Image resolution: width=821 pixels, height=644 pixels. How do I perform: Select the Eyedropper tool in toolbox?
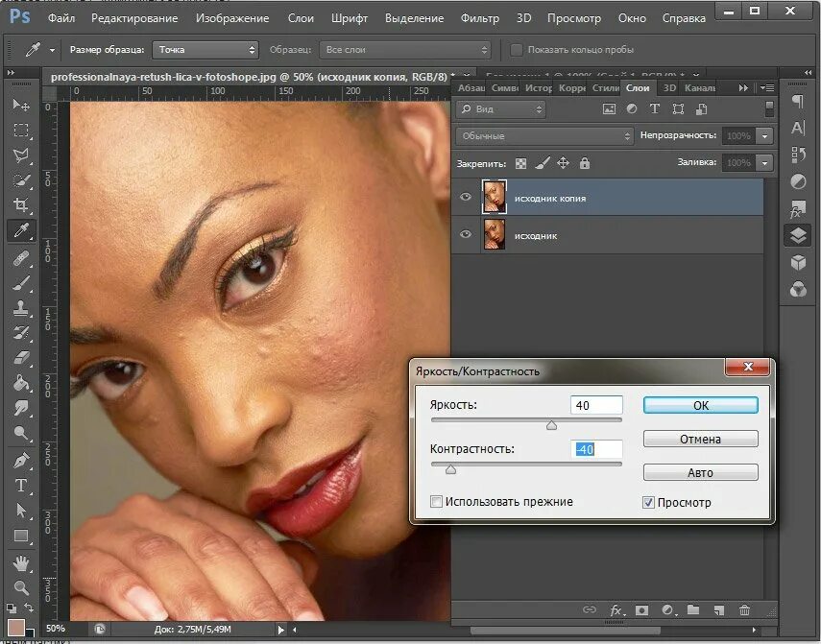(x=21, y=230)
